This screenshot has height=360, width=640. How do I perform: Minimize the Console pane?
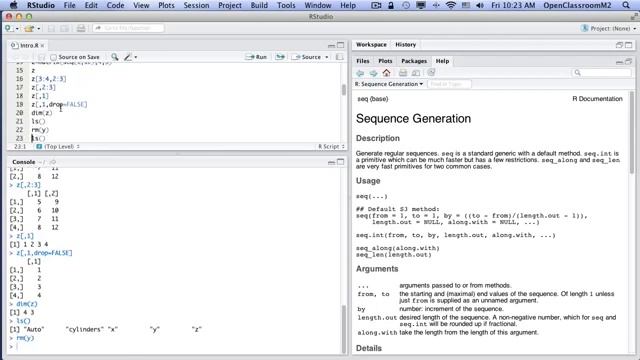click(x=331, y=162)
